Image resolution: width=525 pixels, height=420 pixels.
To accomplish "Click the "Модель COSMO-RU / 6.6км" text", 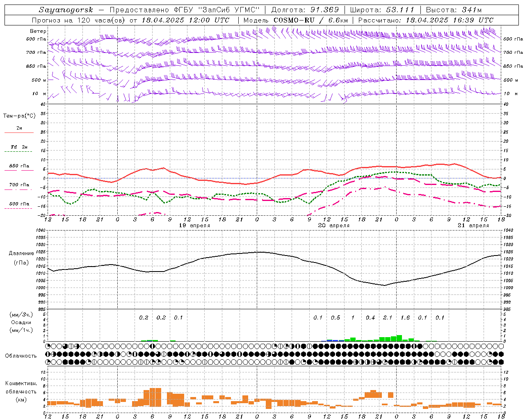I will (296, 20).
